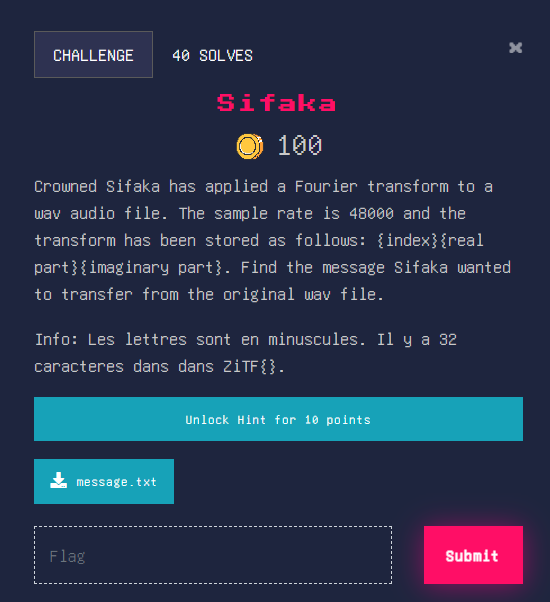Viewport: 550px width, 602px height.
Task: Click the 'imaginary part' text
Action: pos(155,268)
